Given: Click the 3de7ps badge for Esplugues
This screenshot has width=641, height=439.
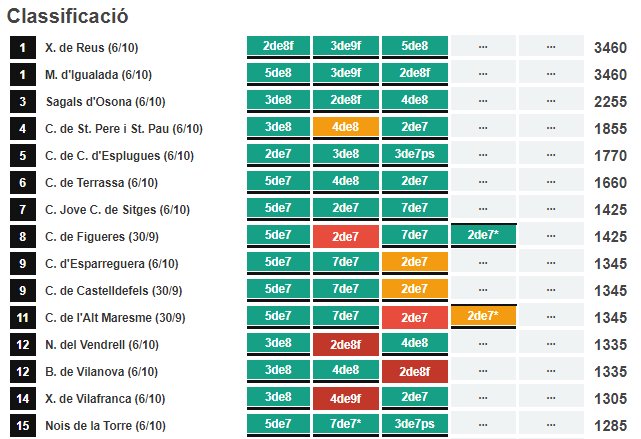Looking at the screenshot, I should point(415,154).
